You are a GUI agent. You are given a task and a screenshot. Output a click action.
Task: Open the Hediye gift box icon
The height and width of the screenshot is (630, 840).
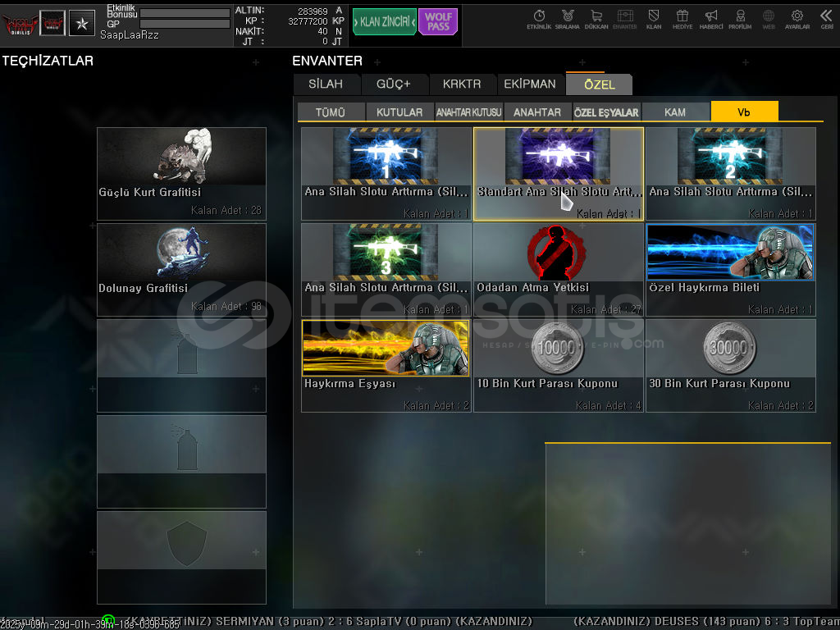click(682, 20)
